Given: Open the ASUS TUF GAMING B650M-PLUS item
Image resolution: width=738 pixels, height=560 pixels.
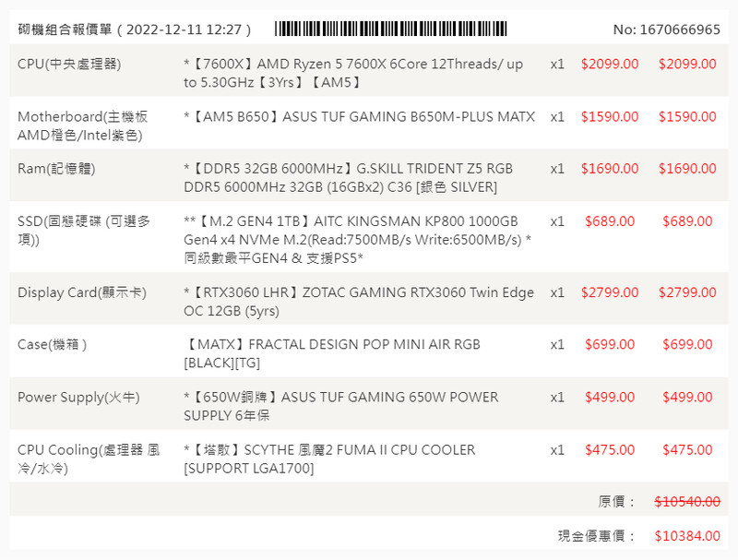Looking at the screenshot, I should (x=360, y=117).
